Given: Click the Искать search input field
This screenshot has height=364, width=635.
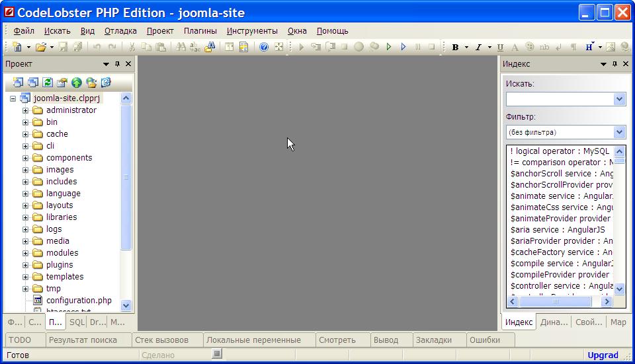Looking at the screenshot, I should tap(560, 99).
